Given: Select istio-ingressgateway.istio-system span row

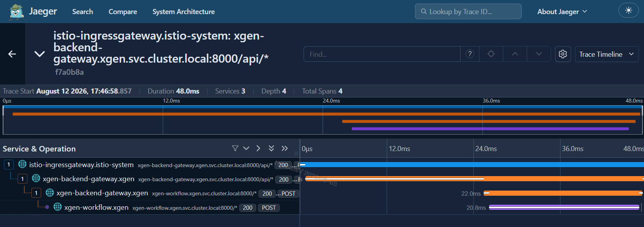Looking at the screenshot, I should pyautogui.click(x=150, y=165).
